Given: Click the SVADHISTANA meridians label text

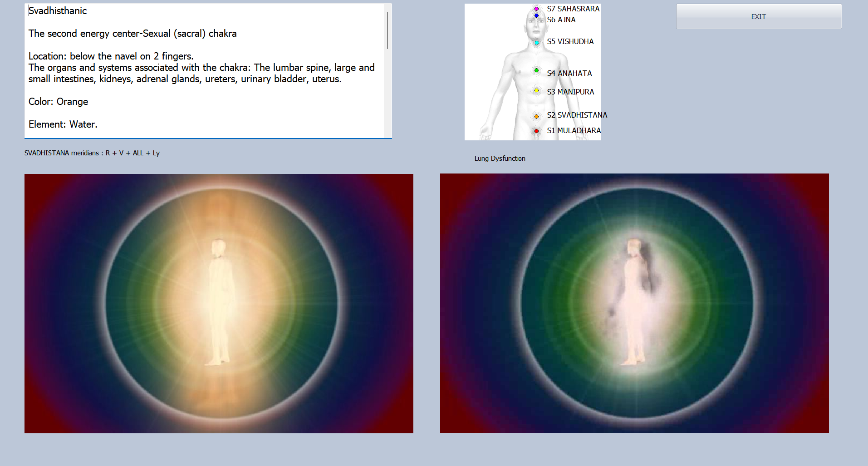Looking at the screenshot, I should [x=92, y=153].
